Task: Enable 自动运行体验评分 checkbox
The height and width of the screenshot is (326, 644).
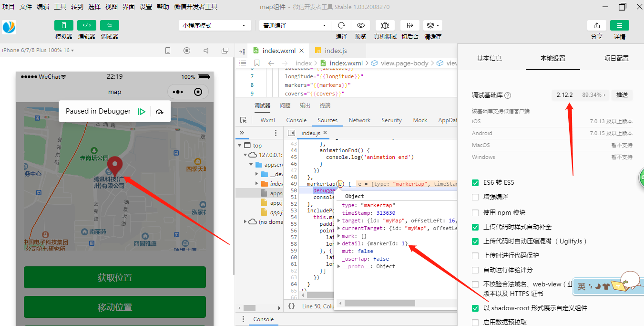Action: pyautogui.click(x=475, y=270)
